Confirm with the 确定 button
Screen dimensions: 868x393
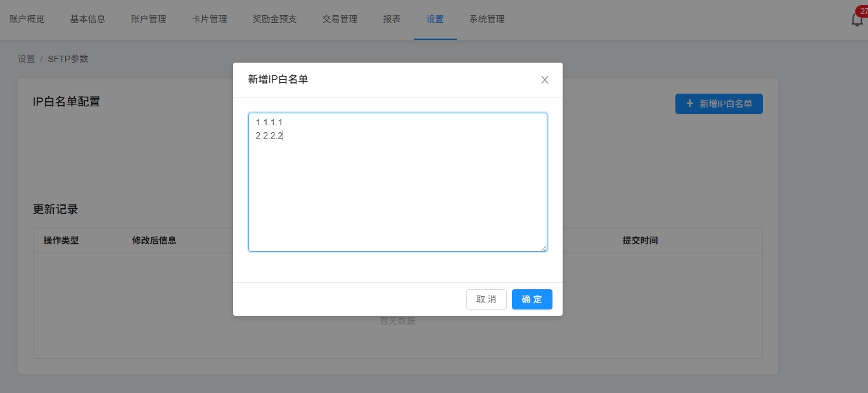[x=532, y=299]
